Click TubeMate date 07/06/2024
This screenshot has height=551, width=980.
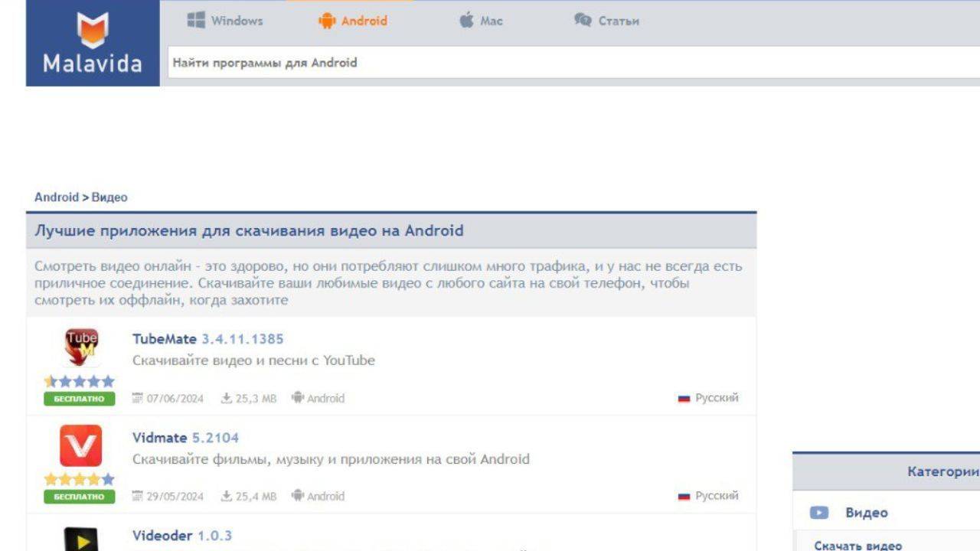[x=175, y=399]
